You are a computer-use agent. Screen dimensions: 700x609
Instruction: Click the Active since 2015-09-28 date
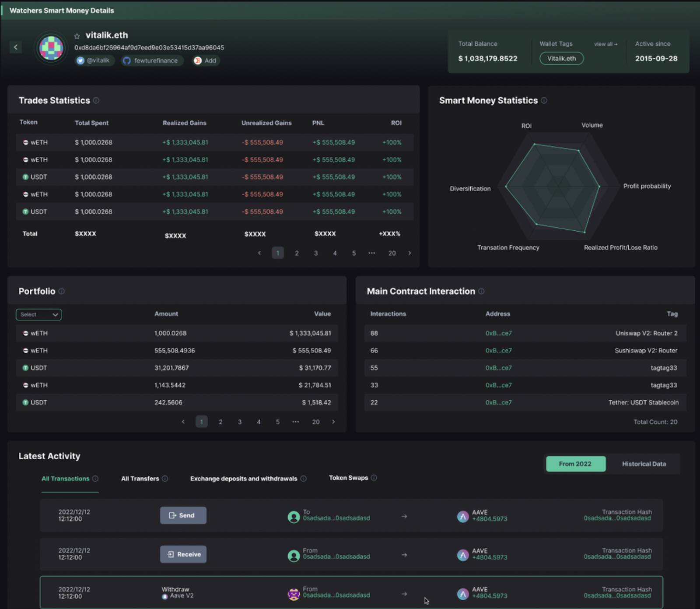656,59
